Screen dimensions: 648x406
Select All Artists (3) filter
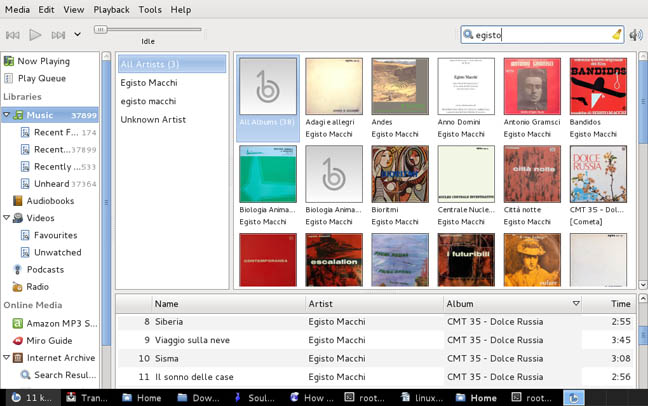click(172, 64)
